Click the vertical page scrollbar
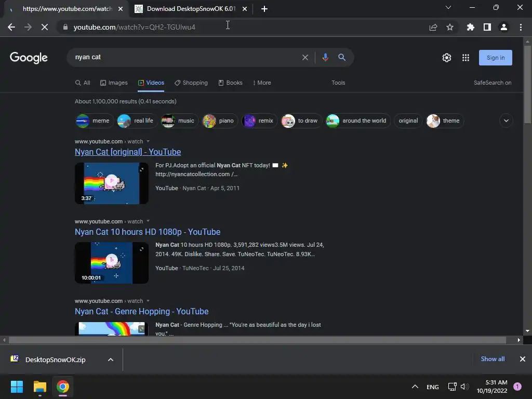Image resolution: width=532 pixels, height=399 pixels. (x=527, y=85)
